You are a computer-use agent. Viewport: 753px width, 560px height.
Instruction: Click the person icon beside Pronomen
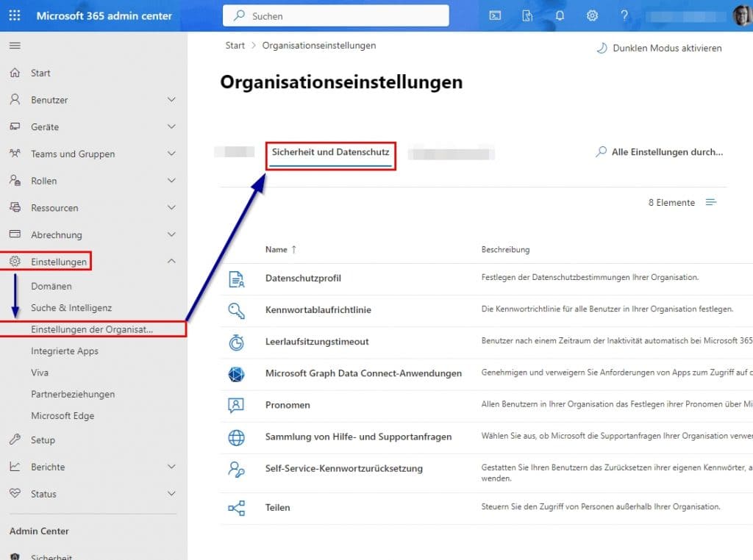click(237, 404)
